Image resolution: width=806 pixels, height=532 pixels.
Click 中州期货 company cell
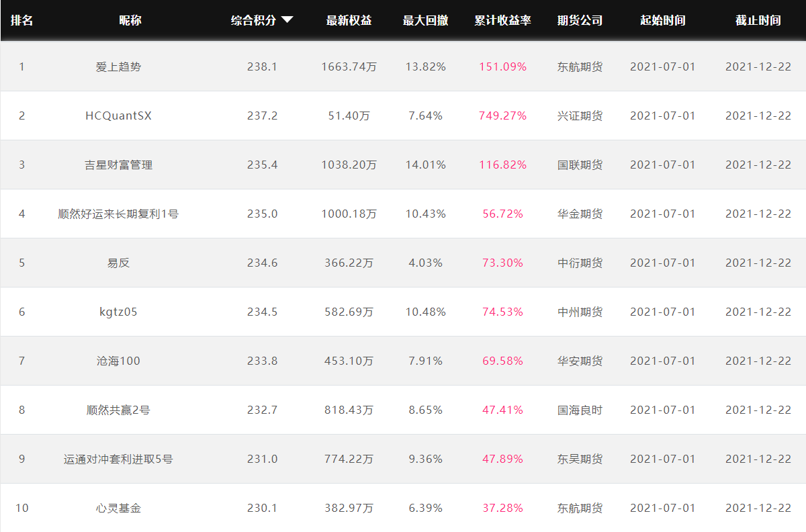pos(580,312)
